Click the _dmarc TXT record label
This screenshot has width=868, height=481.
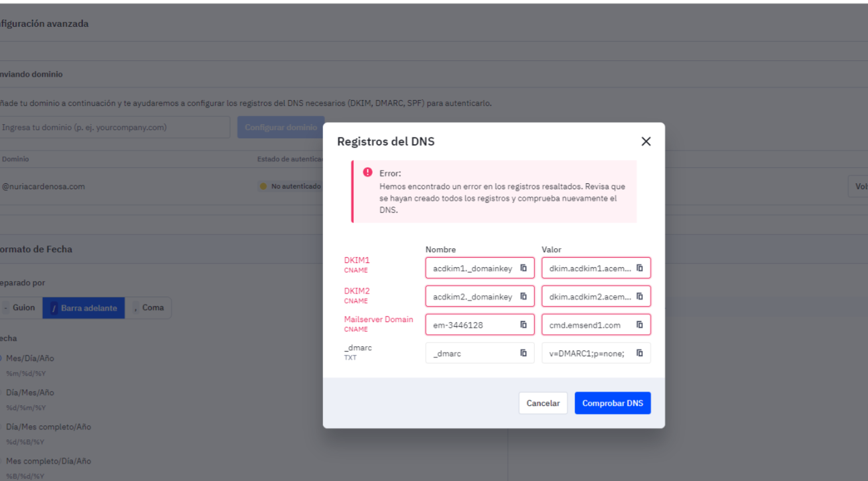pyautogui.click(x=358, y=352)
